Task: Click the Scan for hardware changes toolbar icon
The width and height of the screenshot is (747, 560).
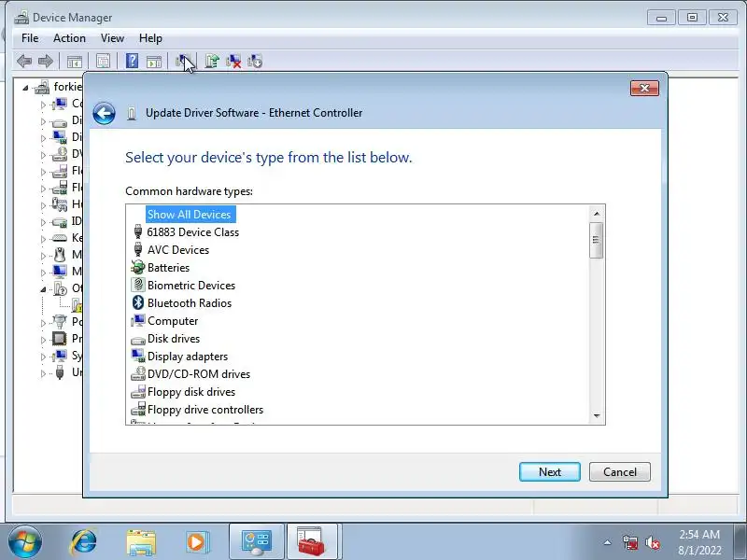Action: pyautogui.click(x=183, y=61)
